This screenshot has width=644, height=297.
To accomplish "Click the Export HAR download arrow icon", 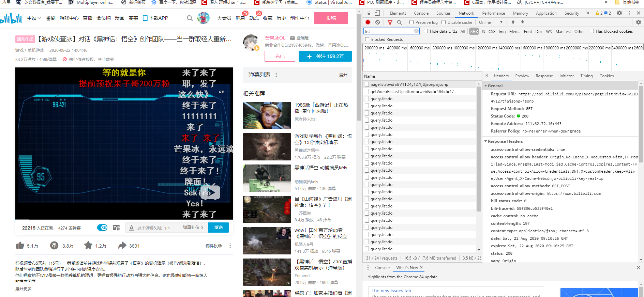I will [x=523, y=22].
